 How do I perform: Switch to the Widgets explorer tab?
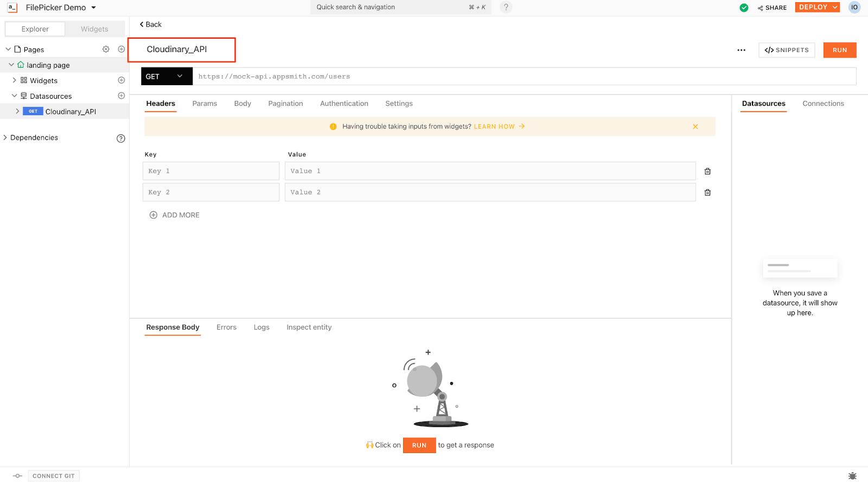pyautogui.click(x=94, y=29)
